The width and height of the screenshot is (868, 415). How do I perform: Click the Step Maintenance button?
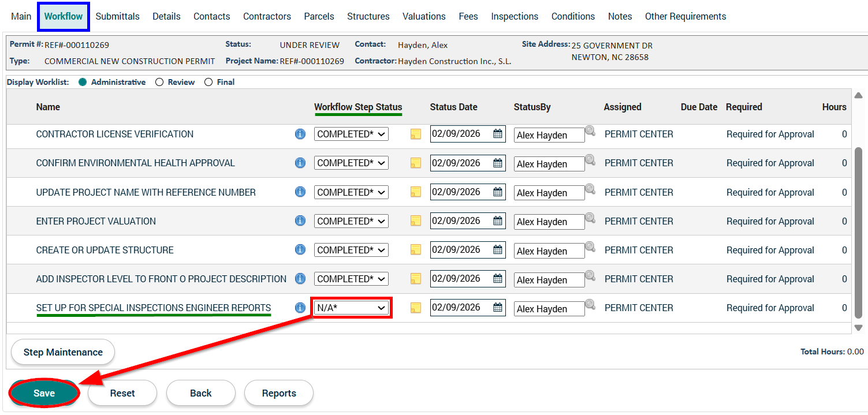pyautogui.click(x=63, y=352)
